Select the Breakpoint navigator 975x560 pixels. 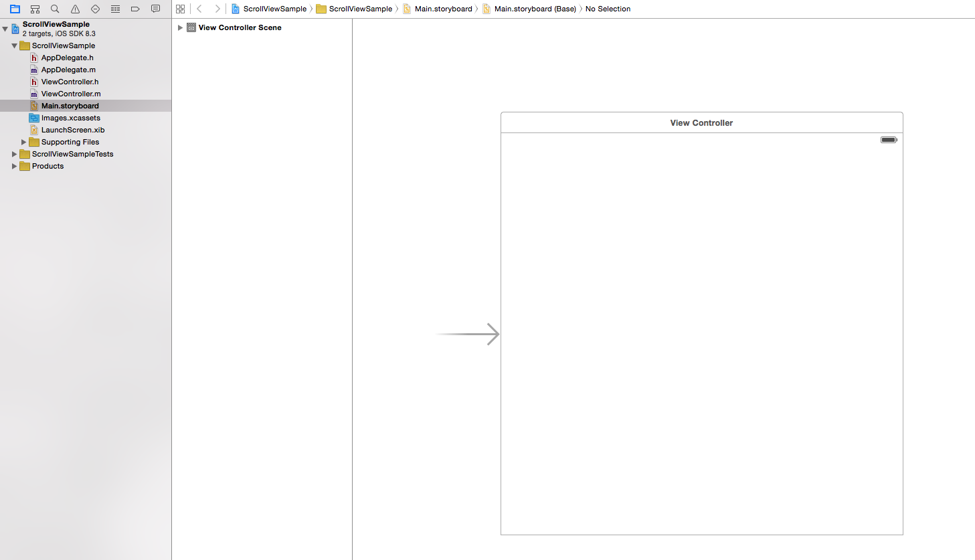(x=135, y=9)
